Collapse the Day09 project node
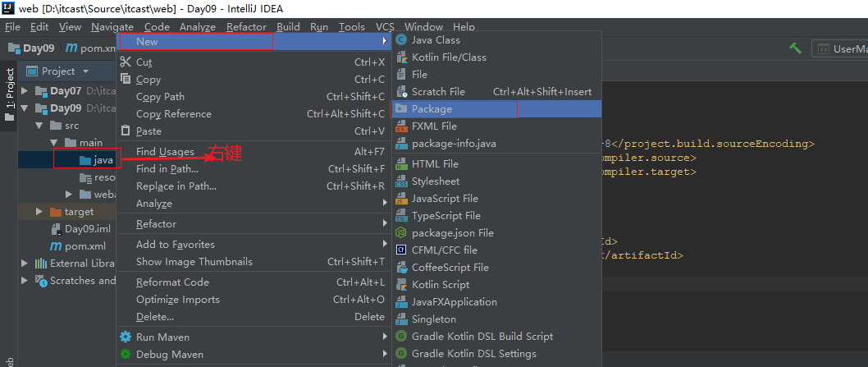The height and width of the screenshot is (367, 868). coord(25,108)
